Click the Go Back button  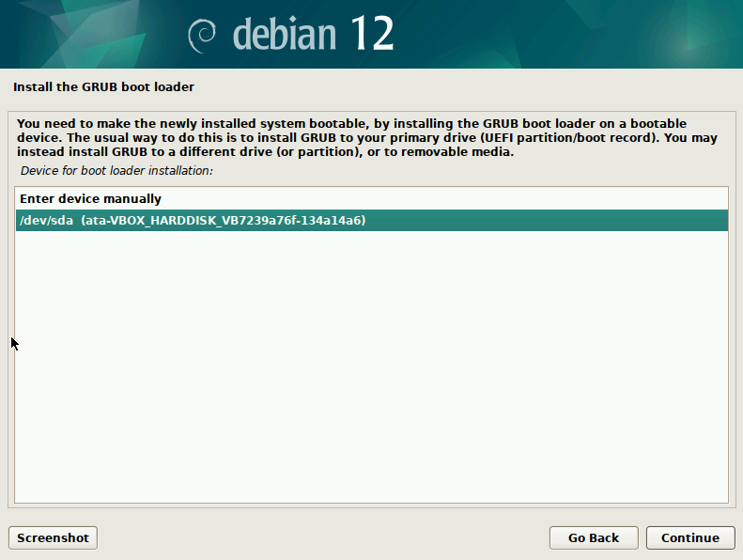point(594,537)
